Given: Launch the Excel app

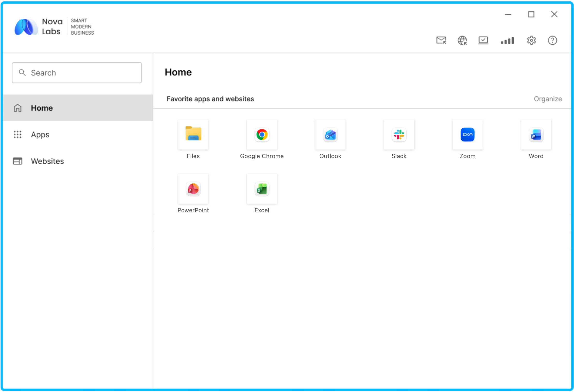Looking at the screenshot, I should (262, 189).
